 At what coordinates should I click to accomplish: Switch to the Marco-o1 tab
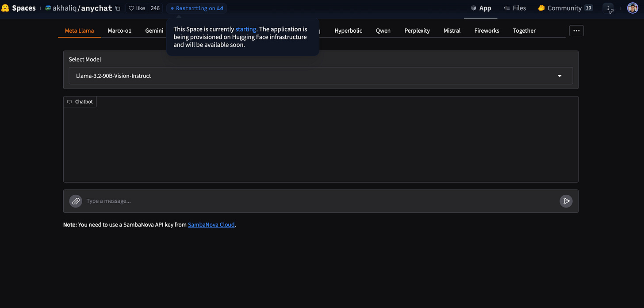119,31
